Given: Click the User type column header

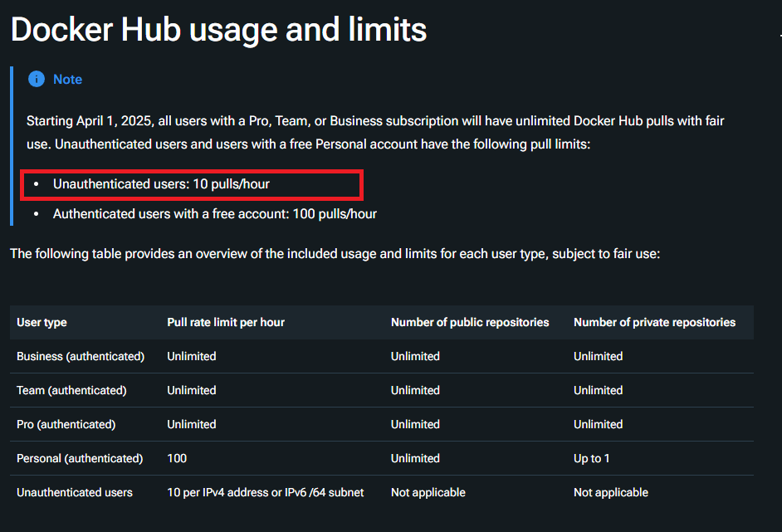Looking at the screenshot, I should (42, 322).
